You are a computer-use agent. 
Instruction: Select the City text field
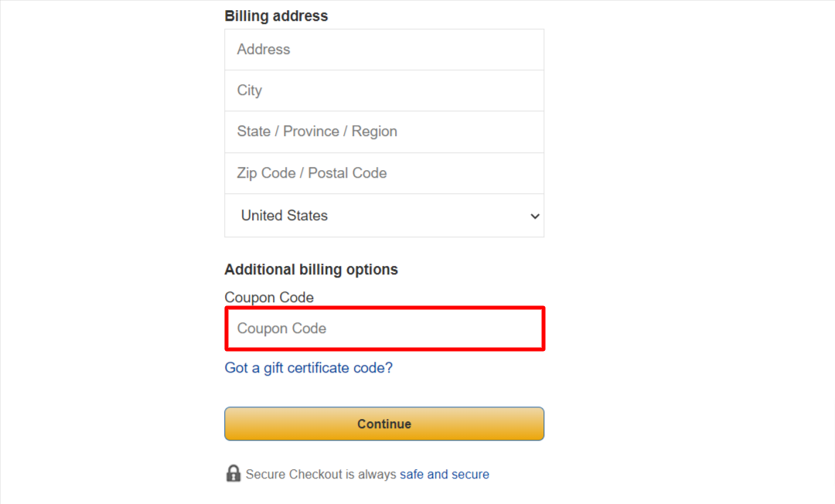pyautogui.click(x=384, y=90)
